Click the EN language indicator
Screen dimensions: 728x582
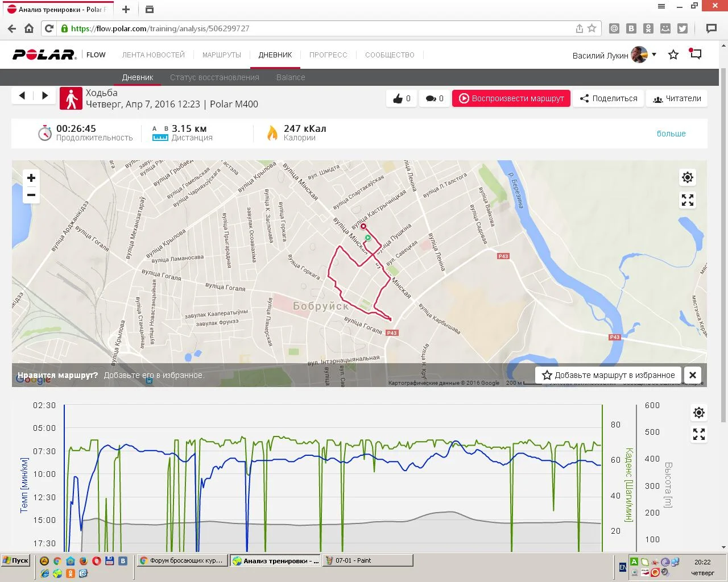pos(622,567)
